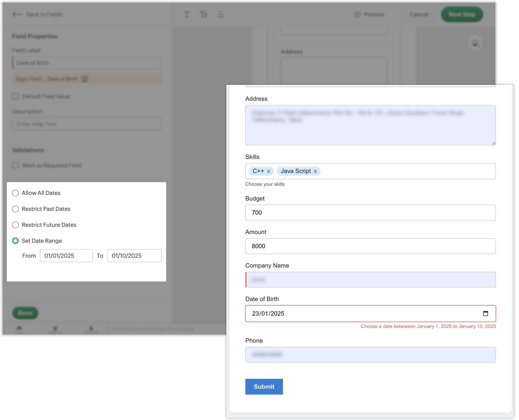519x420 pixels.
Task: Remove the C++ skill tag
Action: pos(268,171)
